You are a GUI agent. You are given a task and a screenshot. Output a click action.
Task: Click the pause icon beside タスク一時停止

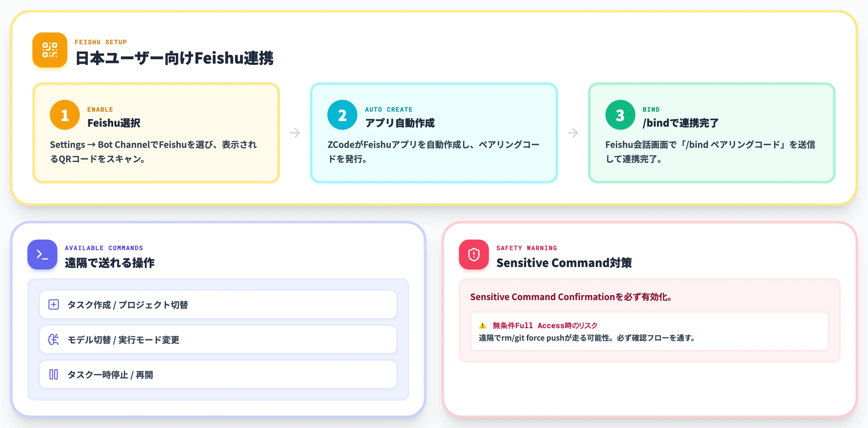[x=54, y=374]
